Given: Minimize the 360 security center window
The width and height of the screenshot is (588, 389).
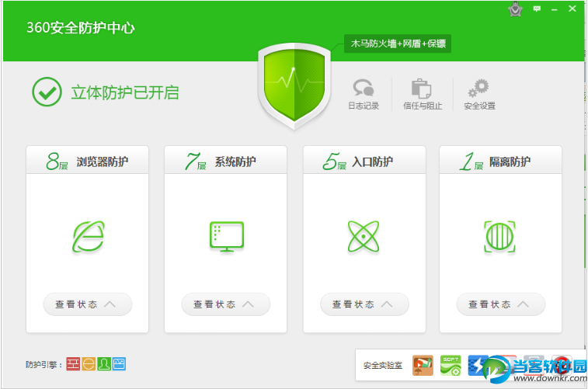Looking at the screenshot, I should (555, 9).
